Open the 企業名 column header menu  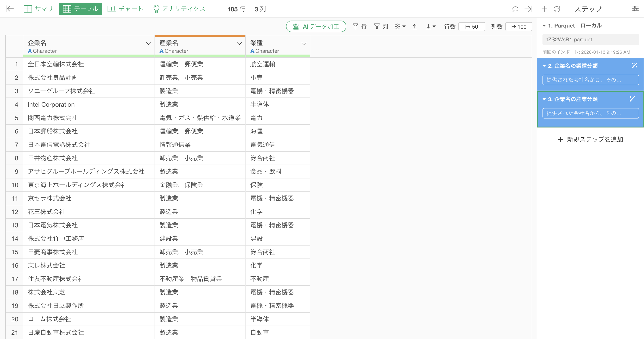pos(148,44)
